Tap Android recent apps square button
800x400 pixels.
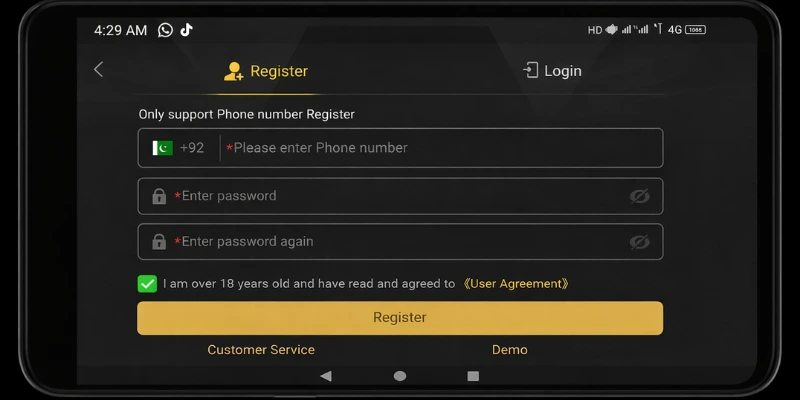click(473, 376)
